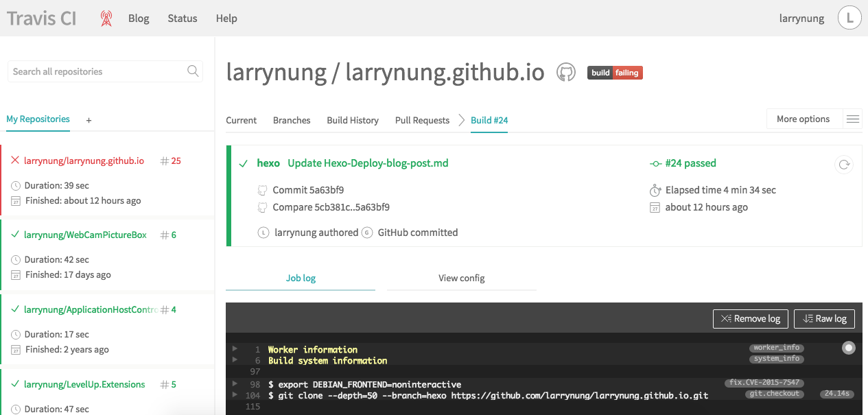The width and height of the screenshot is (868, 415).
Task: Open the More options dropdown
Action: [x=803, y=119]
